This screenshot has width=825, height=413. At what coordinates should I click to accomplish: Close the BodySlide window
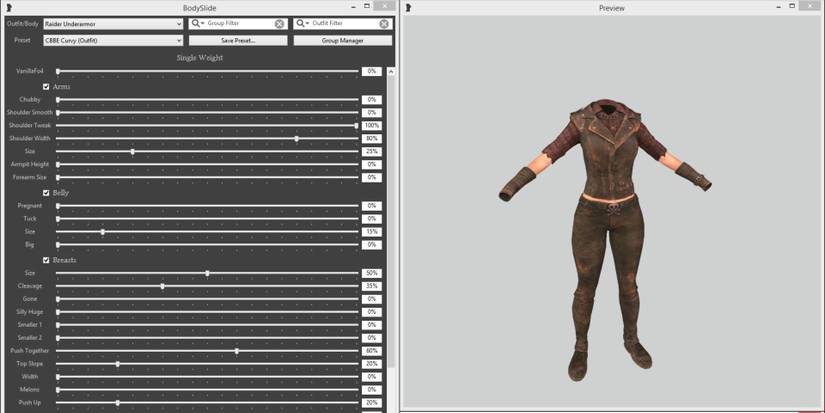(x=385, y=6)
